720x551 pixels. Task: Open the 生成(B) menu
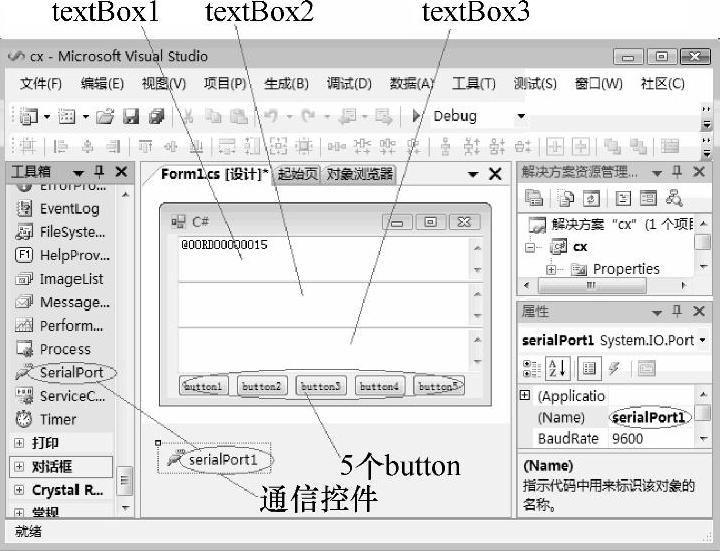[286, 84]
